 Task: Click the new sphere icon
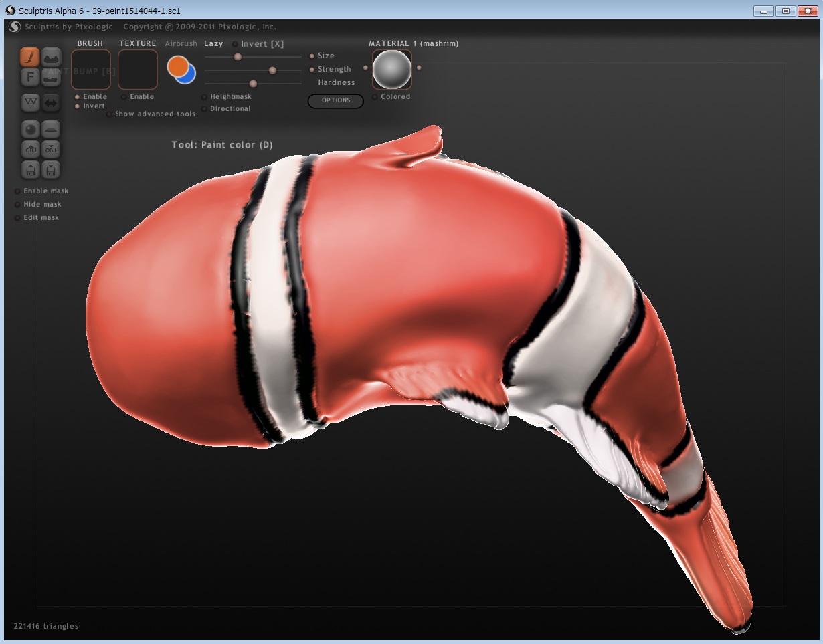(30, 129)
